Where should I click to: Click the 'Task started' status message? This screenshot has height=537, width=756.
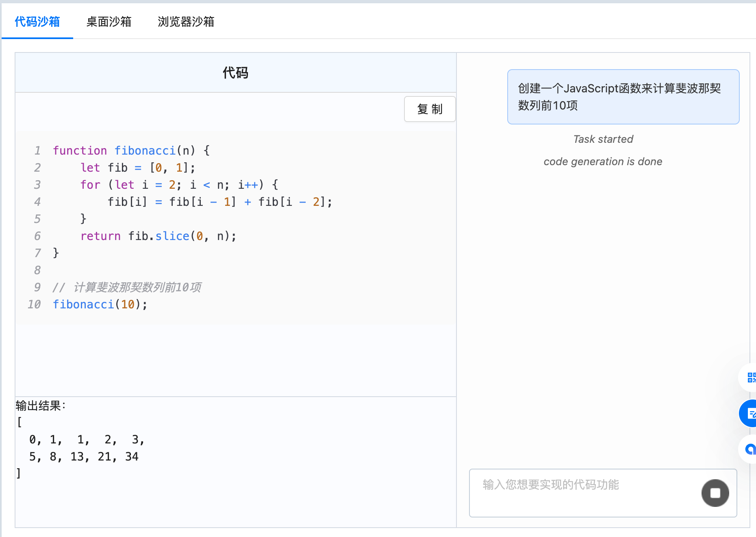point(603,139)
